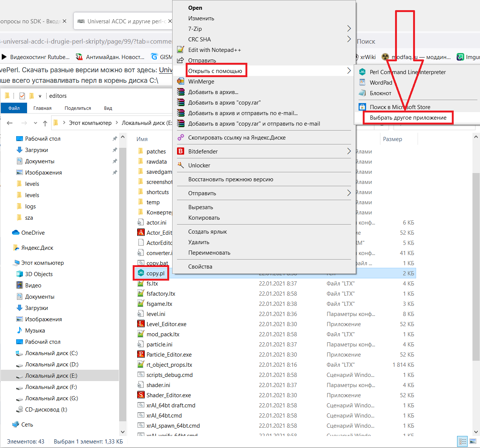
Task: Expand the CRC SHA submenu arrow
Action: [x=349, y=39]
